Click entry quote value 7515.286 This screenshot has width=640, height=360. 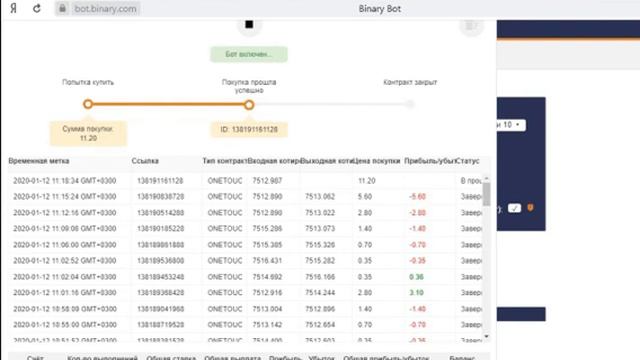[267, 229]
